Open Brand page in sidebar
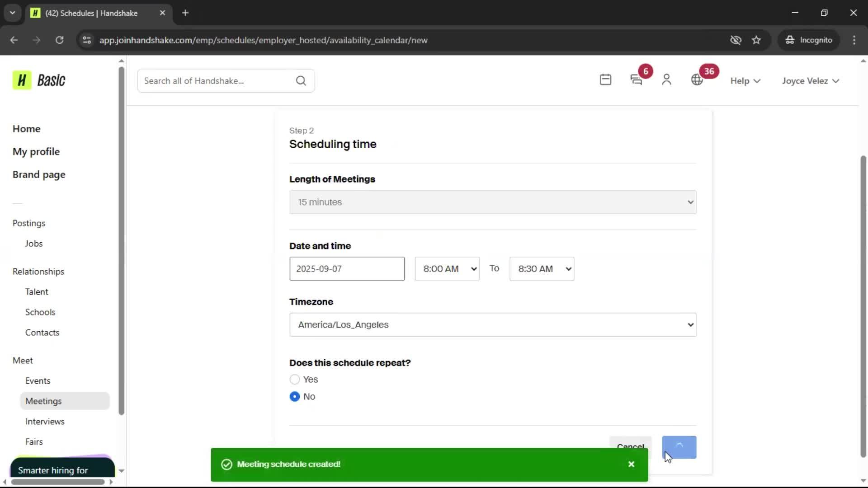 click(x=39, y=175)
